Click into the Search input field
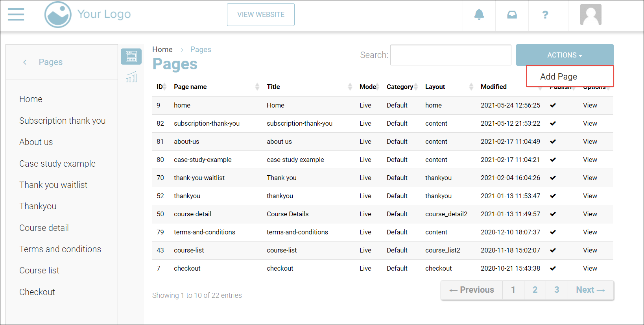This screenshot has width=644, height=325. 450,55
